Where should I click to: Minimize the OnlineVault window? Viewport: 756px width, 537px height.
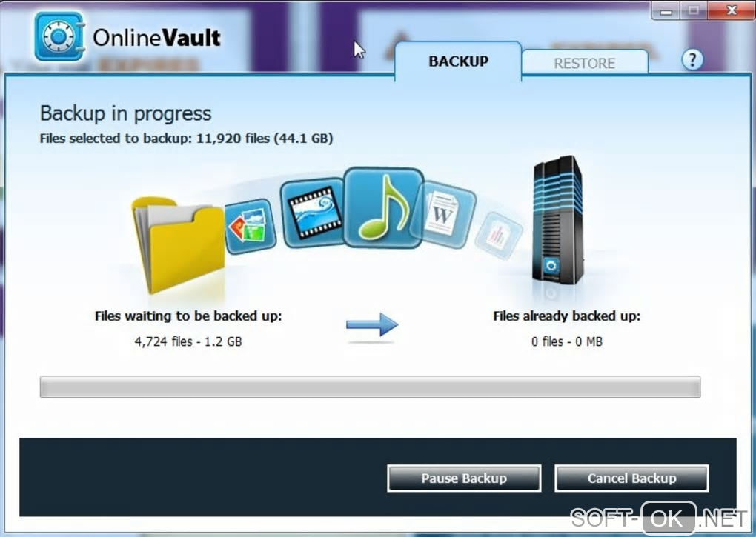(666, 10)
